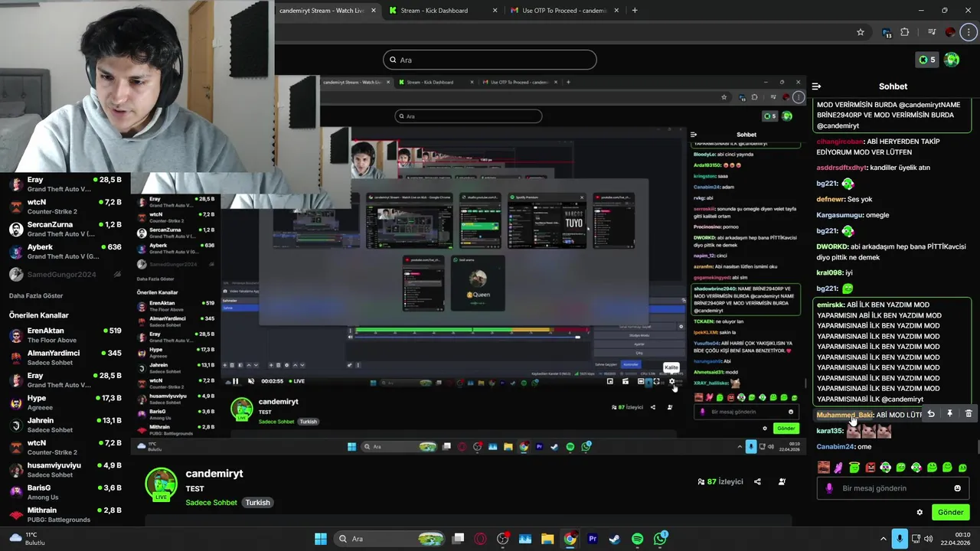Viewport: 980px width, 551px height.
Task: Open husamviyuviyu recommended channel
Action: tap(65, 470)
